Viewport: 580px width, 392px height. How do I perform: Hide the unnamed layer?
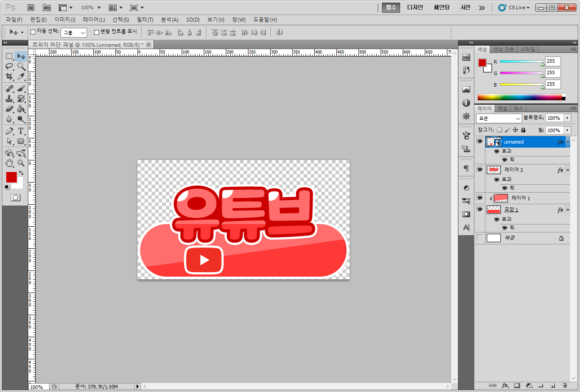(x=480, y=141)
